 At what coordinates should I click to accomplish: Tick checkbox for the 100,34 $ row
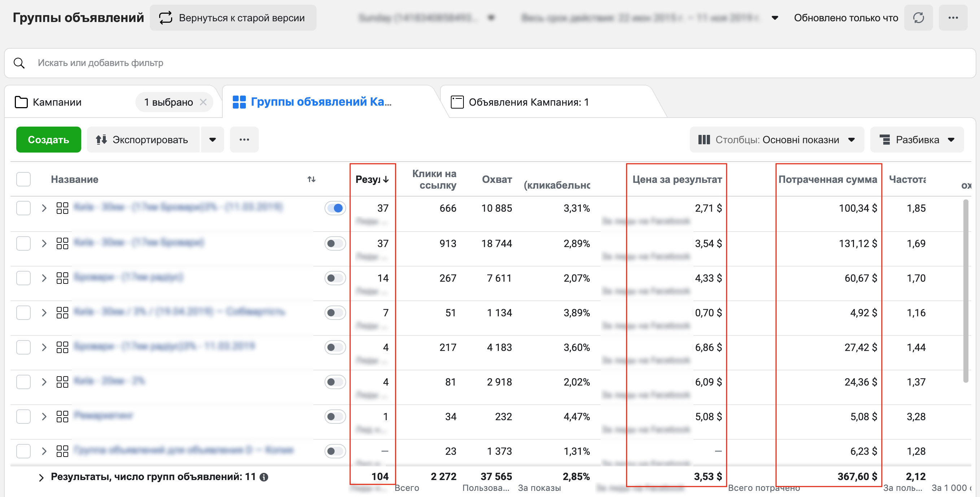[23, 208]
